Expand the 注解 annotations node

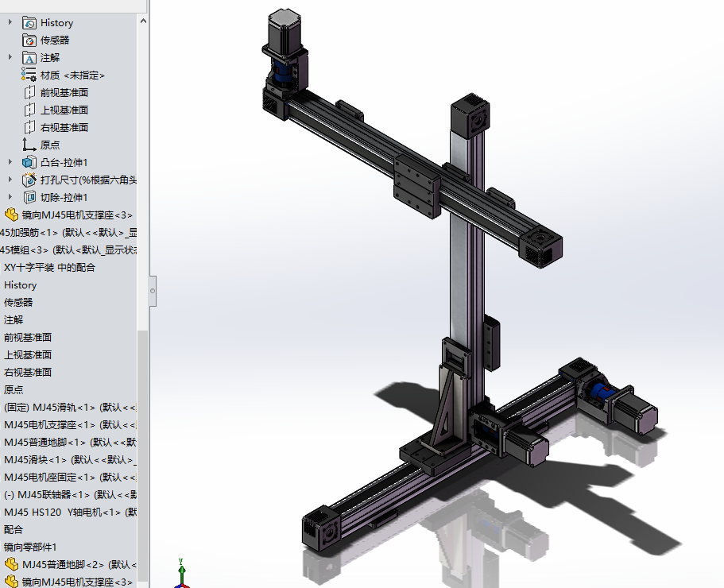tap(10, 57)
